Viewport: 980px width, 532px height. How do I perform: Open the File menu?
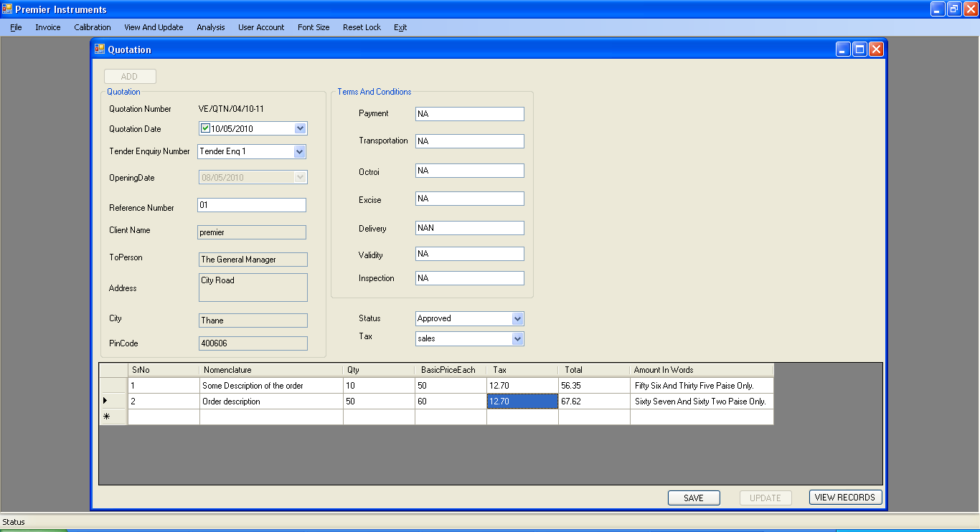16,27
